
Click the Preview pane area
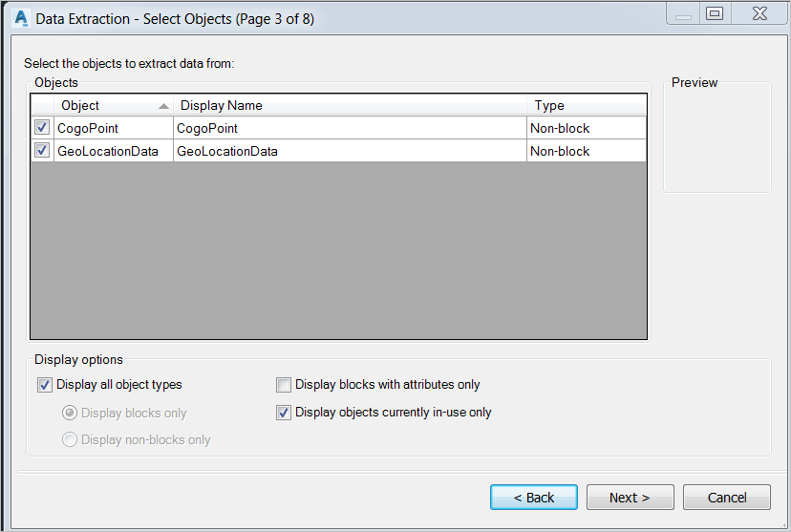coord(716,138)
